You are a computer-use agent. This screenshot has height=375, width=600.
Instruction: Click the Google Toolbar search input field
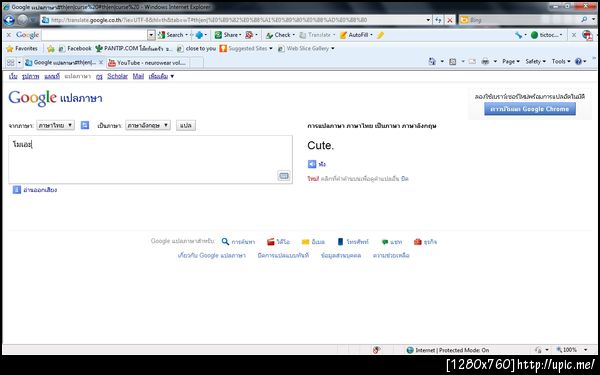95,35
